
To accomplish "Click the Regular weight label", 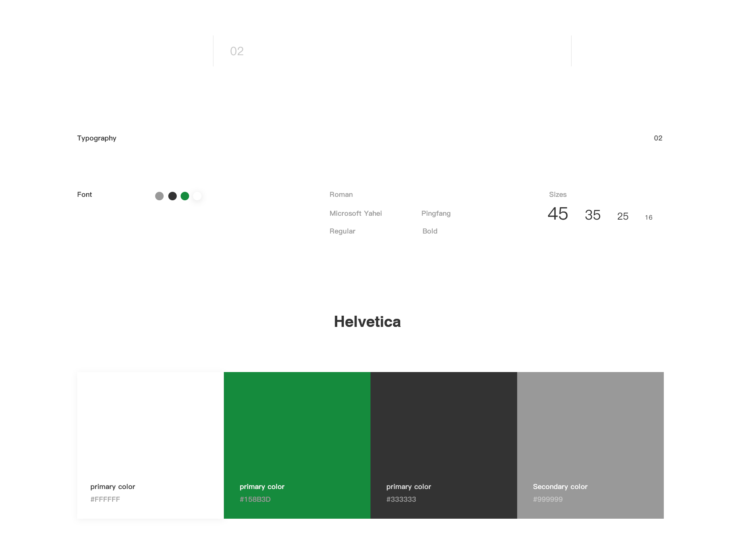I will coord(342,231).
